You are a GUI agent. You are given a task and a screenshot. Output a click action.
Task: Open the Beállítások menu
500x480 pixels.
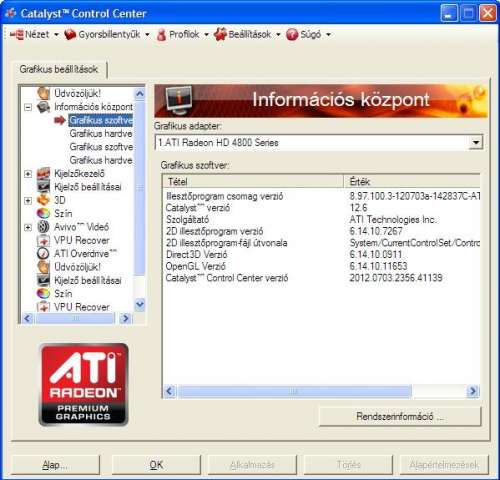click(x=247, y=34)
